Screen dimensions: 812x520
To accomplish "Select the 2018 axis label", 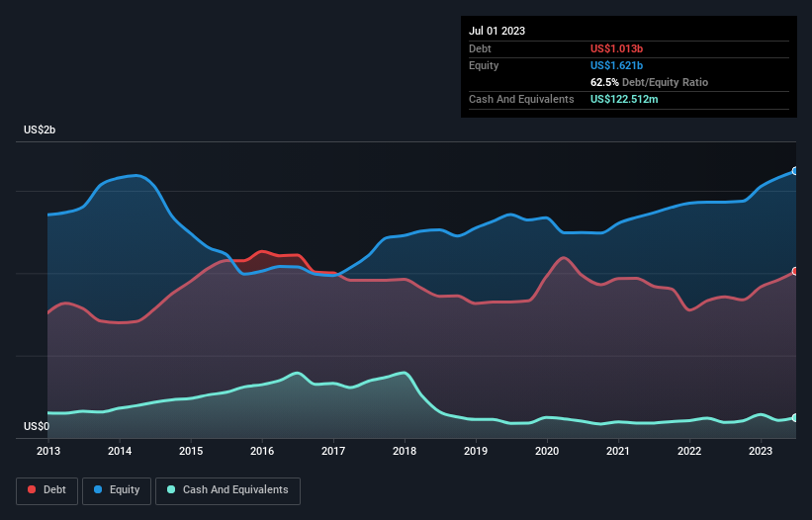I will [405, 451].
